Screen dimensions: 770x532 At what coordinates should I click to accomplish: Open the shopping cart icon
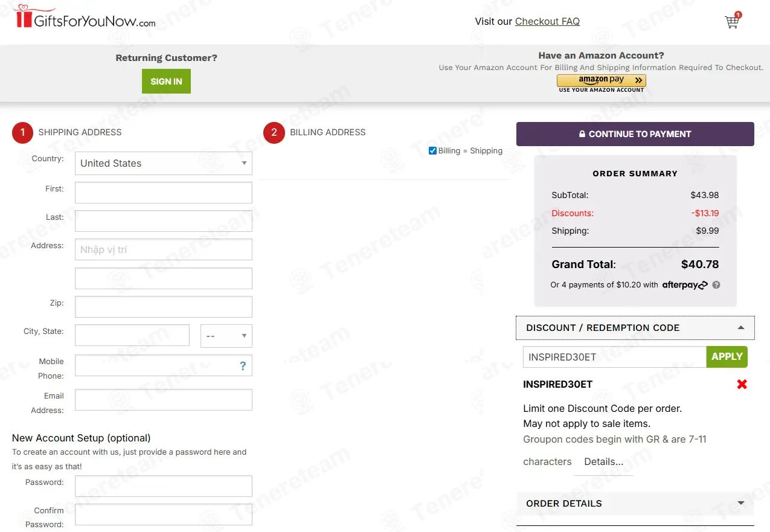pos(732,21)
